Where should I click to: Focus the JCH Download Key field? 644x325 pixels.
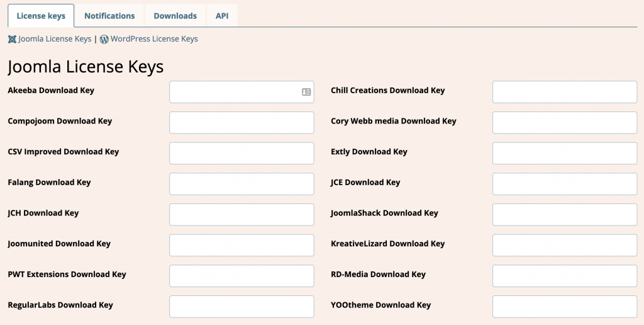click(241, 214)
